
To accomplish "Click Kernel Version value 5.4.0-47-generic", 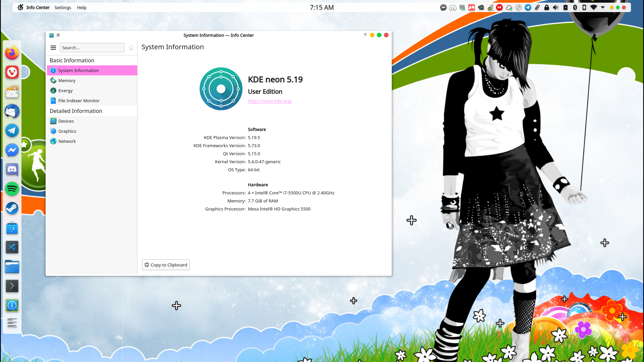I will 264,162.
